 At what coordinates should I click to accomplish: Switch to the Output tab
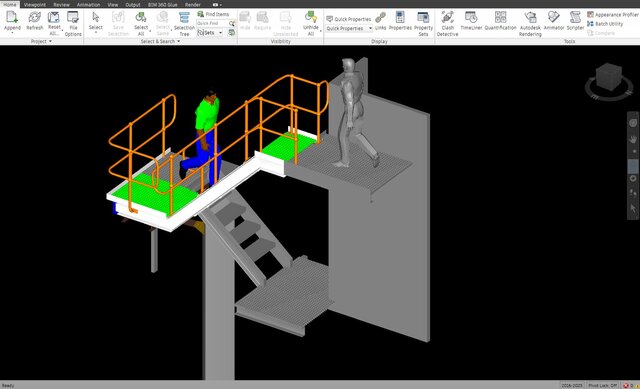[133, 4]
